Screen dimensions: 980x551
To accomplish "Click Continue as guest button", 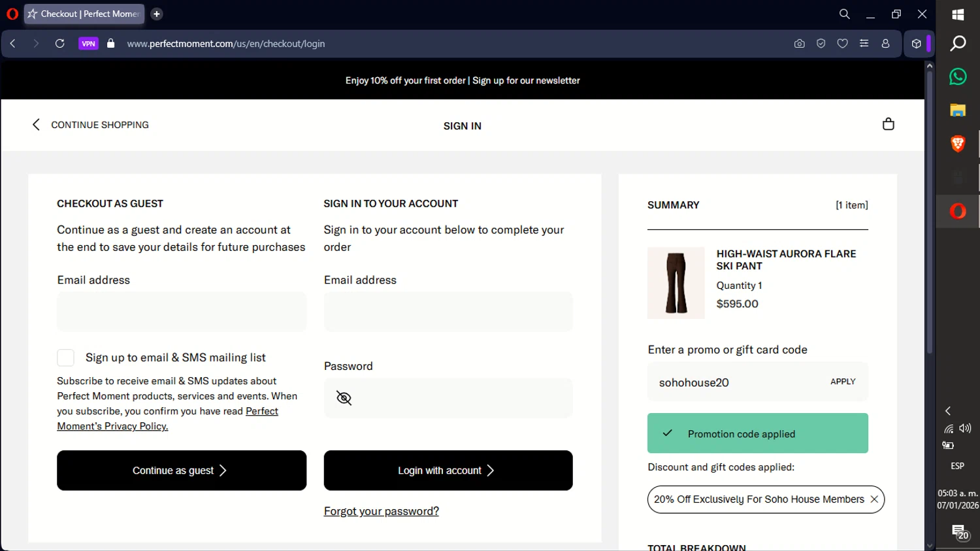I will 182,471.
